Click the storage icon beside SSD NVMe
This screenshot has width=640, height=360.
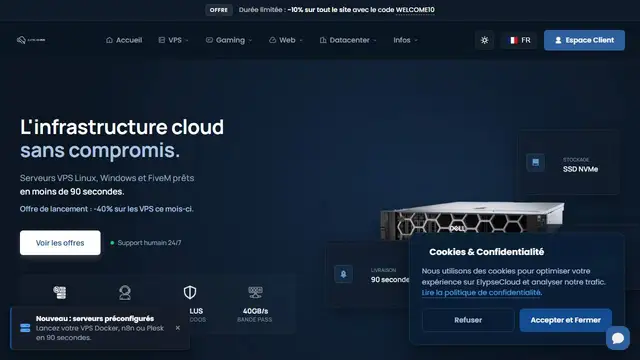(x=536, y=162)
